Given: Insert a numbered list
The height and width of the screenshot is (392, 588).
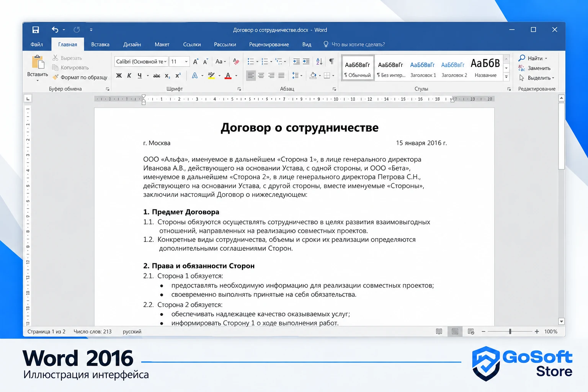Looking at the screenshot, I should click(265, 62).
